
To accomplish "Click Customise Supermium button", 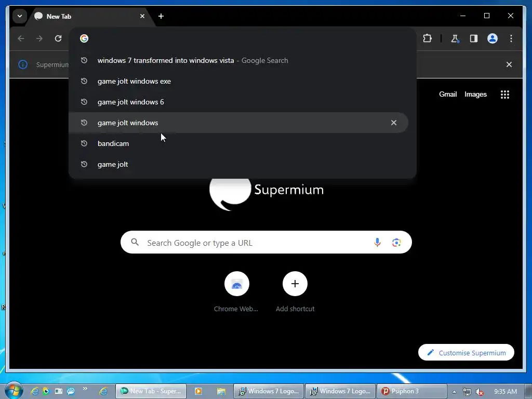I will pos(466,353).
